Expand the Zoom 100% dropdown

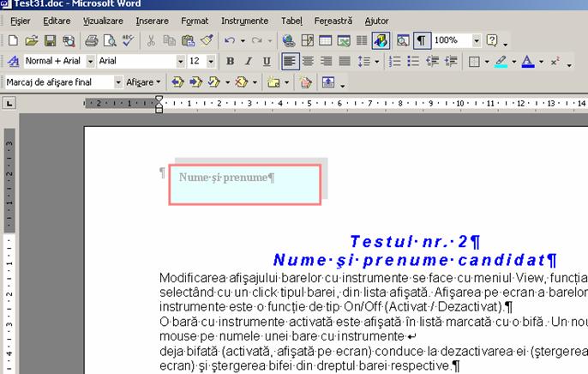coord(476,40)
